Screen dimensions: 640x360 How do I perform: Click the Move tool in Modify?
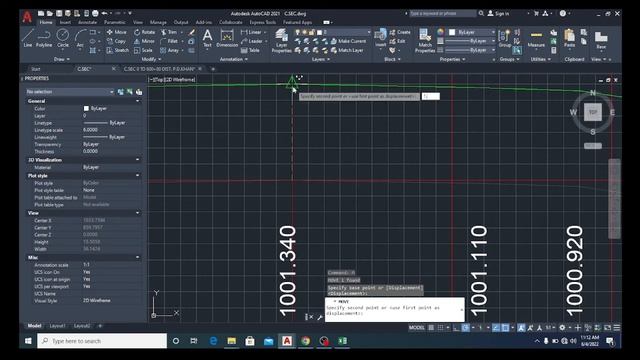tap(117, 32)
